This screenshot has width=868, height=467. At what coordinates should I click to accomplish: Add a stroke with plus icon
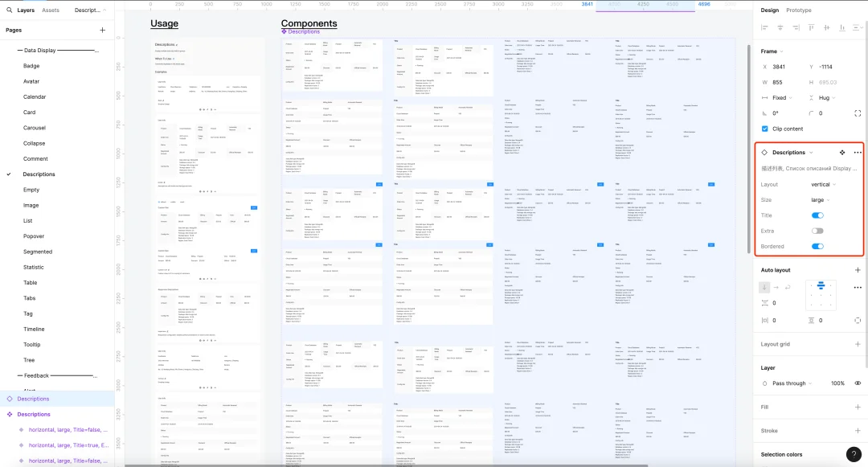[858, 431]
